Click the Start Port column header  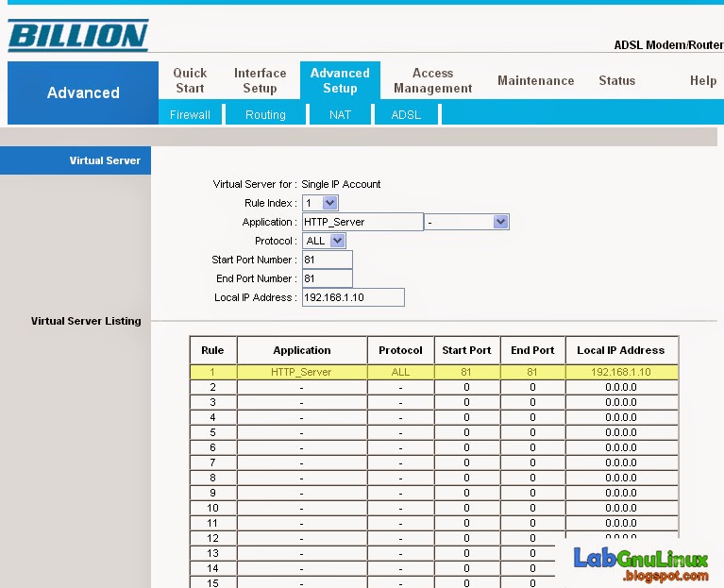pyautogui.click(x=466, y=350)
